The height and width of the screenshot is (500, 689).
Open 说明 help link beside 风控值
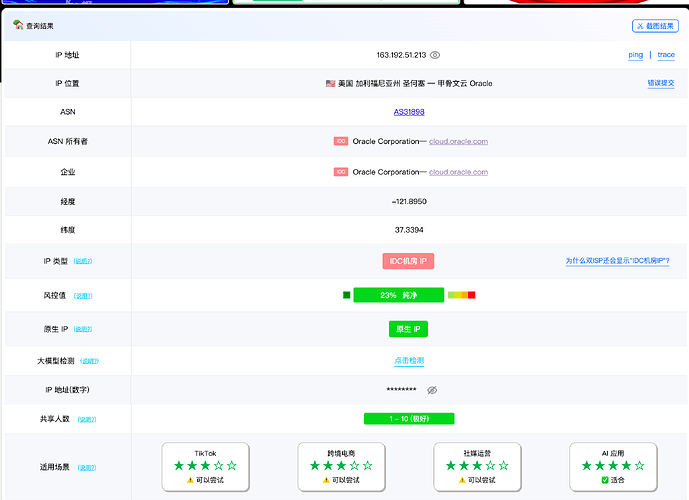[83, 296]
